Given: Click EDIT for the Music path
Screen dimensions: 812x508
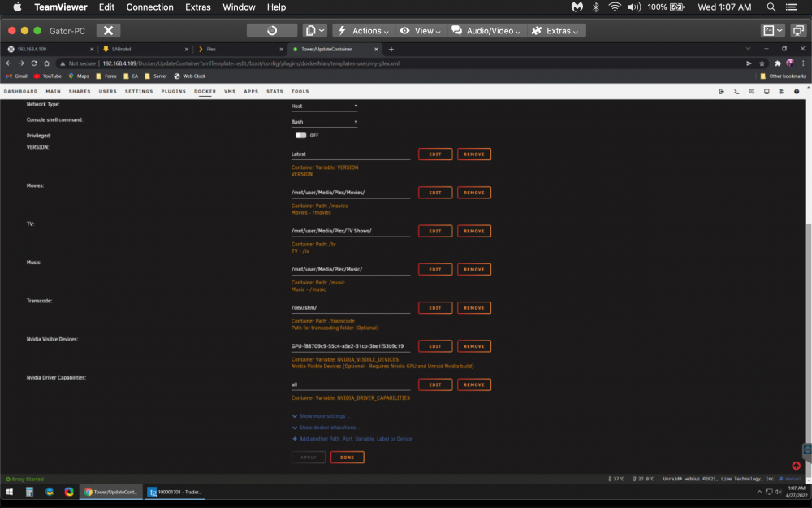Looking at the screenshot, I should (435, 270).
